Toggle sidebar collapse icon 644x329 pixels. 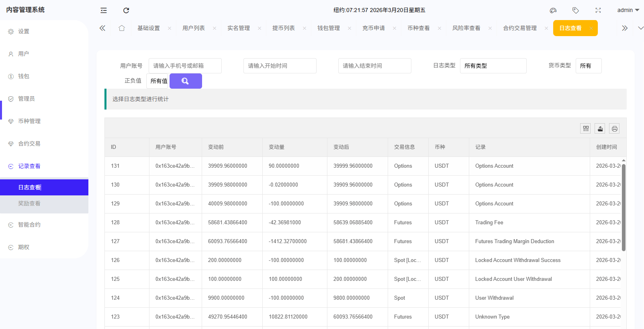(104, 10)
